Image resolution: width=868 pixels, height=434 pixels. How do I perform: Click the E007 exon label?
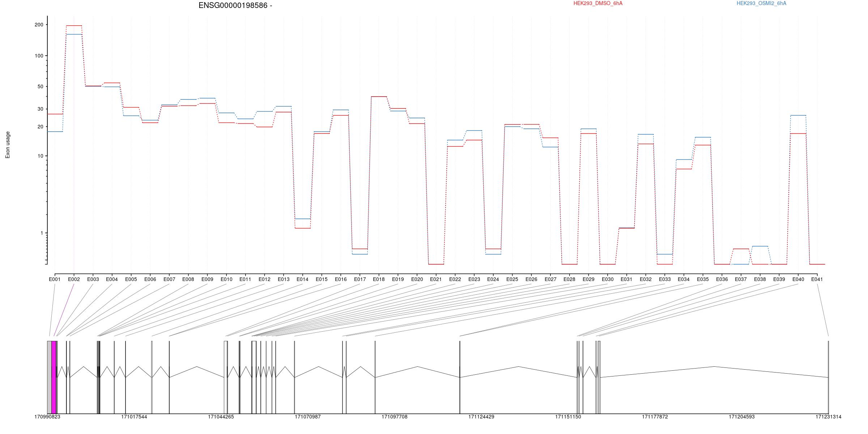coord(169,279)
